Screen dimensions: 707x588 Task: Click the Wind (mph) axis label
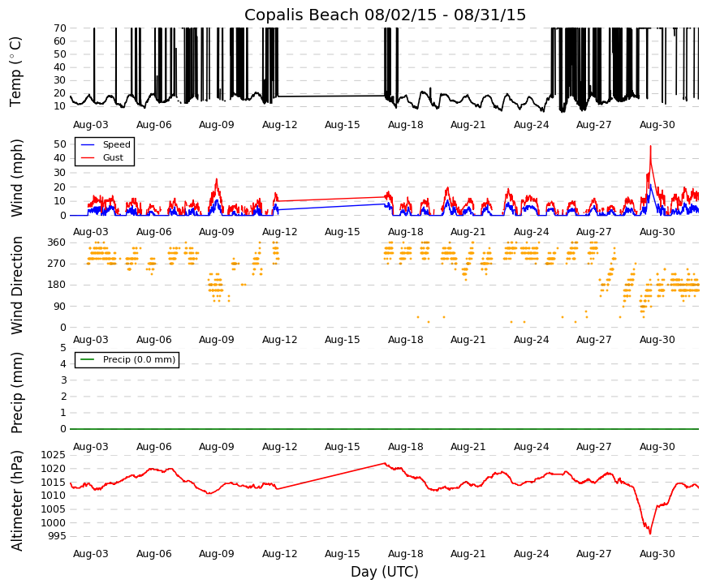pyautogui.click(x=16, y=178)
